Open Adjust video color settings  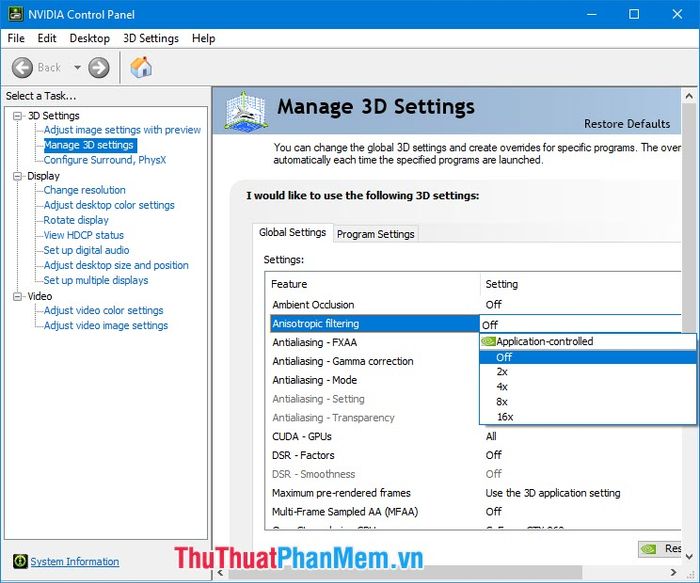[104, 310]
